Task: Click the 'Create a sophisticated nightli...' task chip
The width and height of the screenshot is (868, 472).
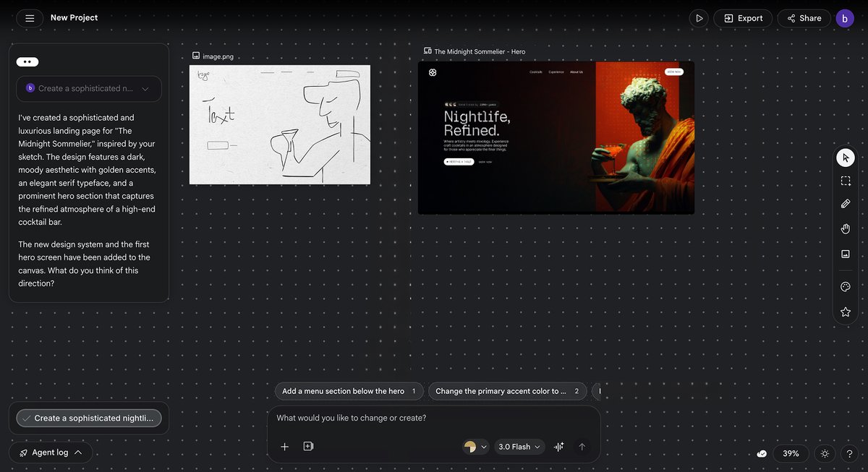Action: (x=89, y=419)
